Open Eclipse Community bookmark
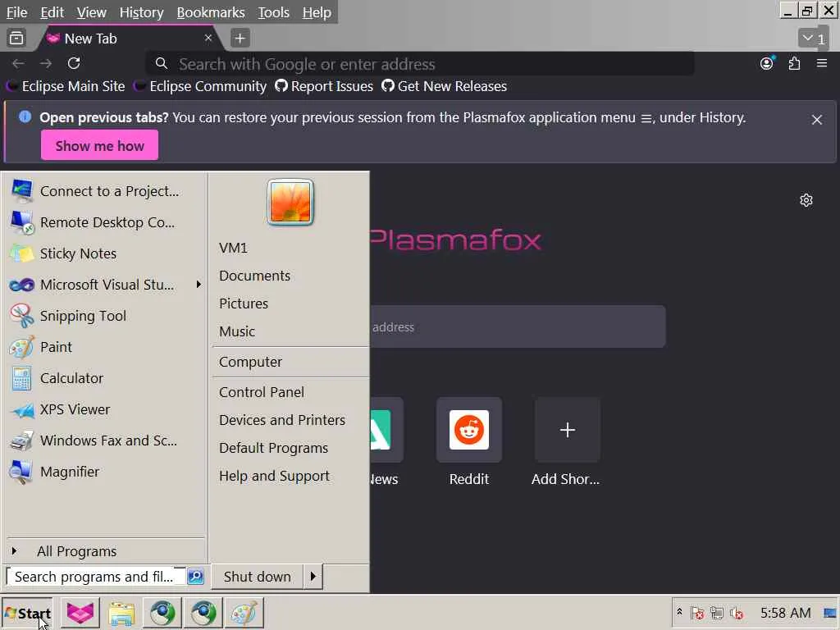Image resolution: width=840 pixels, height=630 pixels. (200, 86)
